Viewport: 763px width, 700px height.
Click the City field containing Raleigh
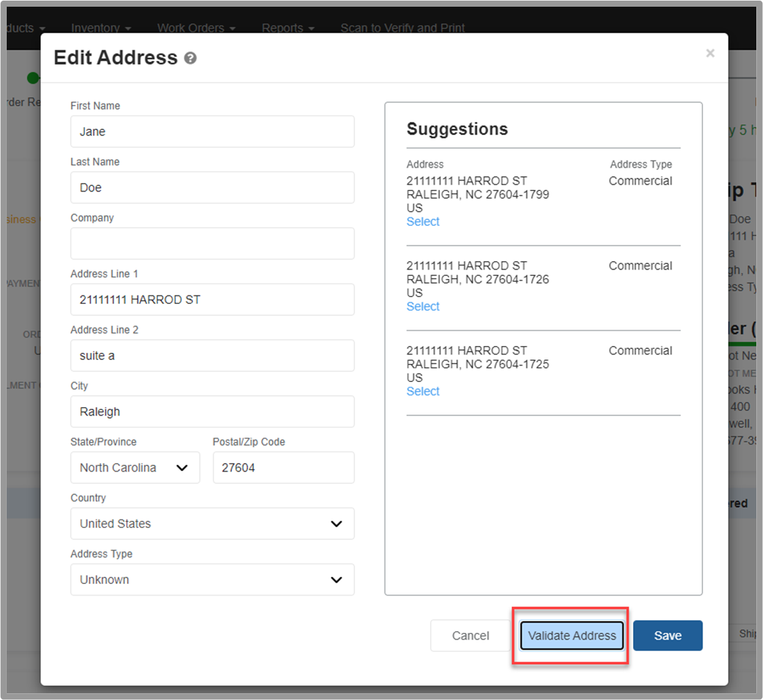[x=212, y=411]
